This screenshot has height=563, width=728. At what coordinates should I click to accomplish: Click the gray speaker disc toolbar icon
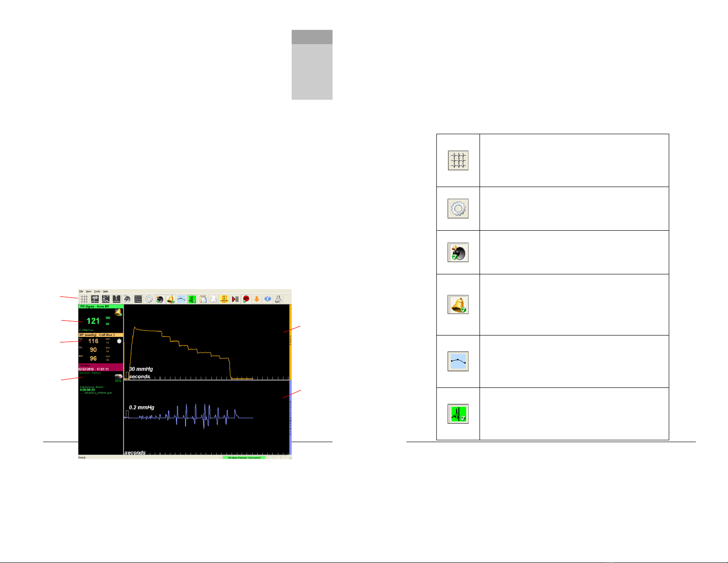point(127,299)
